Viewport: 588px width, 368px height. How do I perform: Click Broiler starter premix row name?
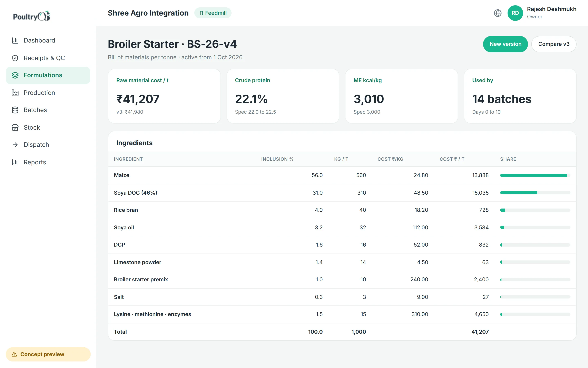tap(141, 280)
